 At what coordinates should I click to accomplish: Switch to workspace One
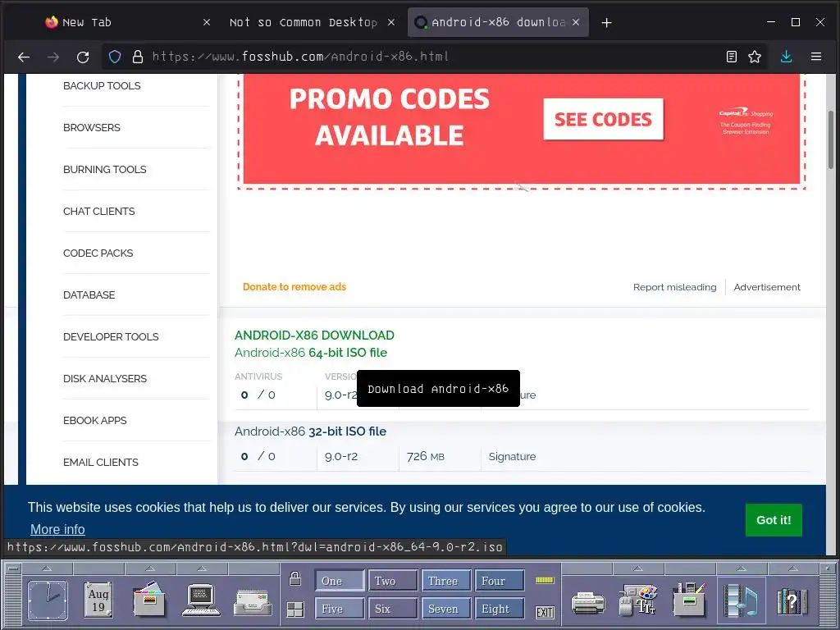point(340,581)
